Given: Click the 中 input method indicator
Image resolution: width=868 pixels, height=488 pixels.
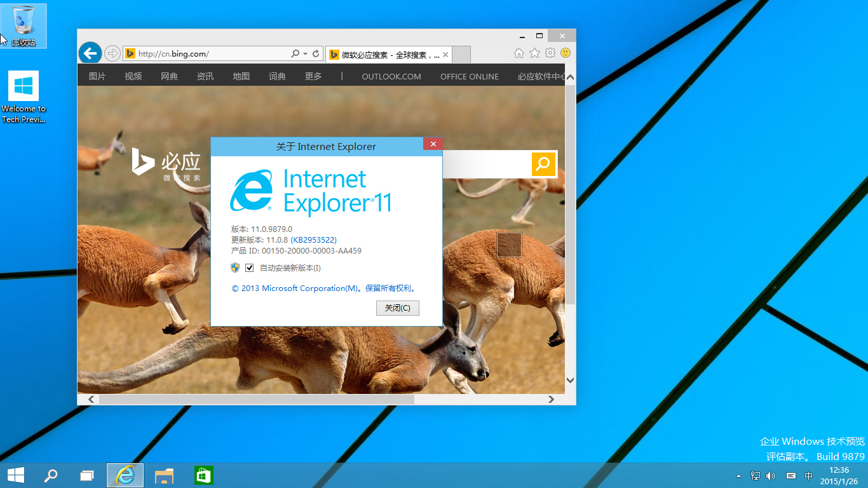Looking at the screenshot, I should click(809, 475).
